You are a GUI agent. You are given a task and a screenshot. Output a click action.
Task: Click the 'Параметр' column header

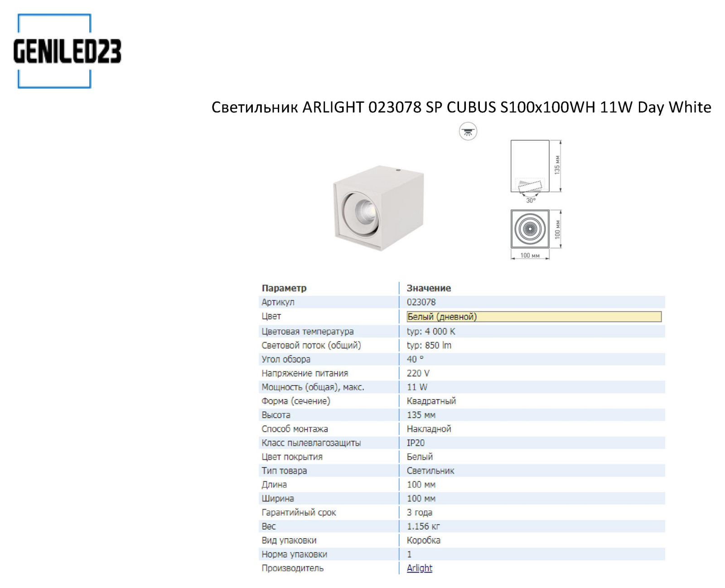(284, 288)
